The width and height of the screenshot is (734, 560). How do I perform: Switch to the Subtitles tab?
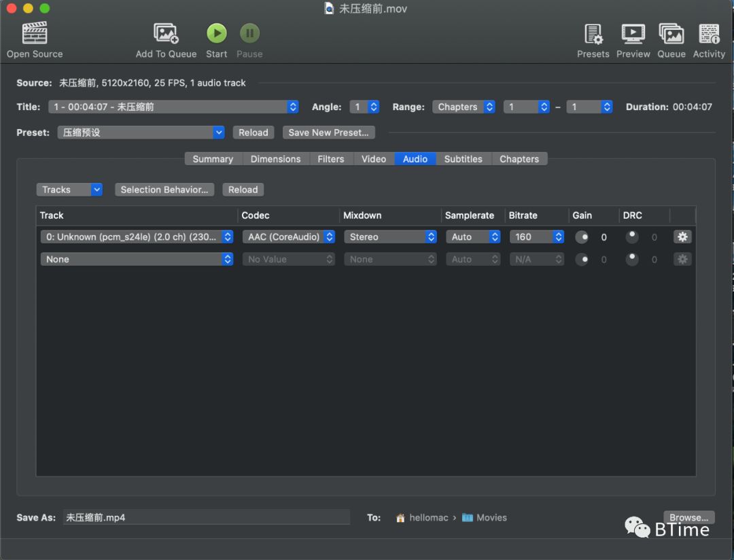(x=463, y=159)
